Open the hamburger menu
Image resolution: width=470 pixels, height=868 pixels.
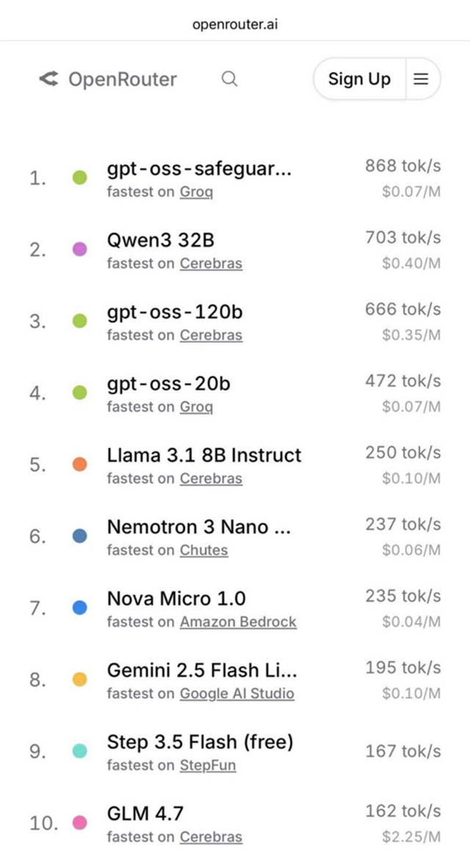[421, 79]
